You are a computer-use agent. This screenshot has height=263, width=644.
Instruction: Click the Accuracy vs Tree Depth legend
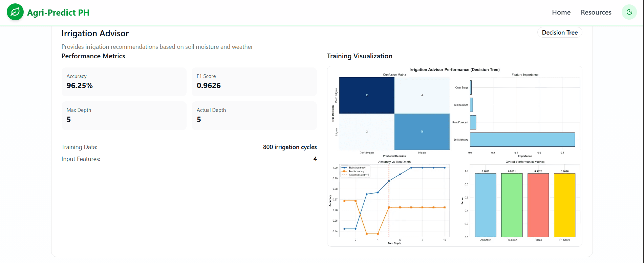tap(355, 171)
